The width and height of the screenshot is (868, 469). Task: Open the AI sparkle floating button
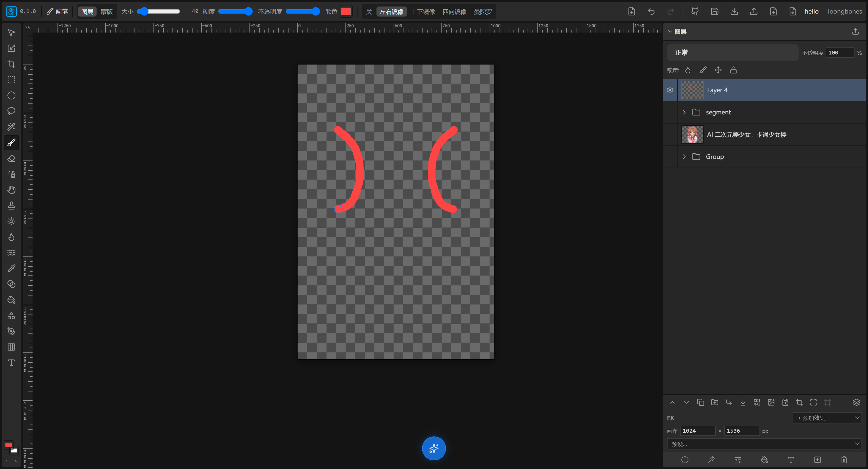point(434,448)
